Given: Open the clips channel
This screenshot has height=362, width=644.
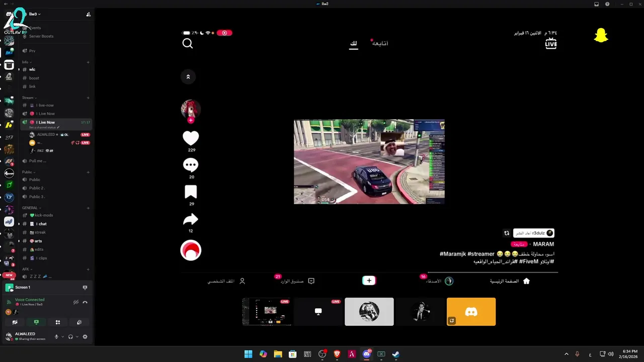Looking at the screenshot, I should (x=55, y=258).
